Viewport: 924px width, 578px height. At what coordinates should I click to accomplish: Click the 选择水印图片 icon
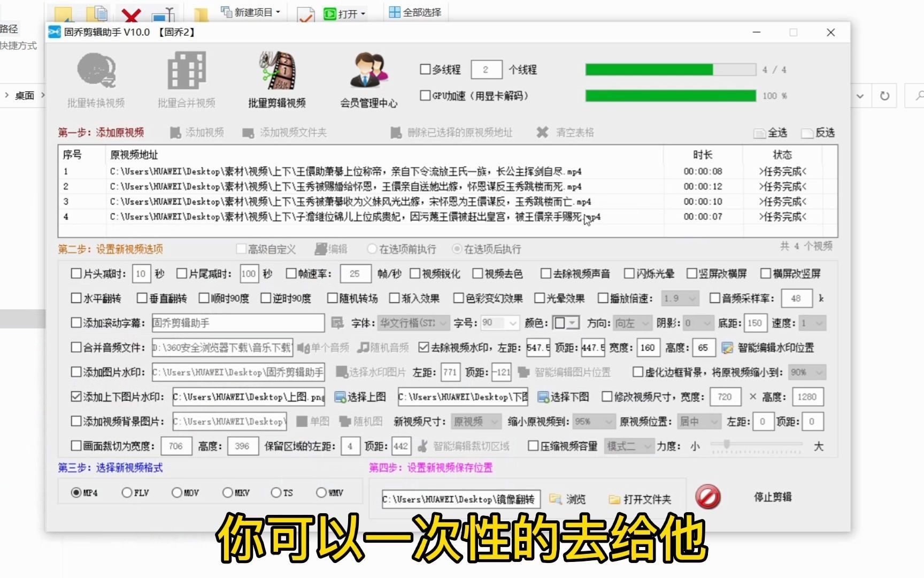click(x=342, y=372)
